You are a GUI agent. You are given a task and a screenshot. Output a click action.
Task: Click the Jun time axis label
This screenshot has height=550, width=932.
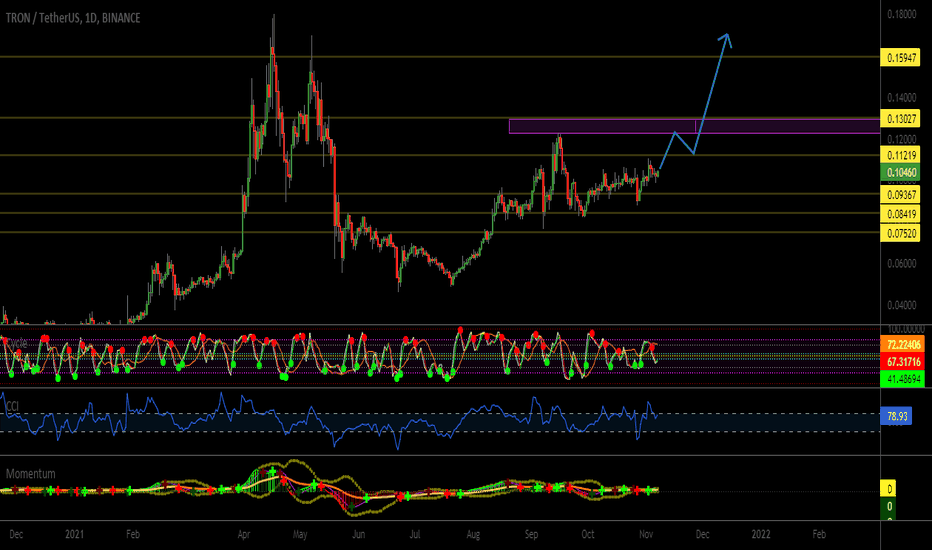(358, 534)
